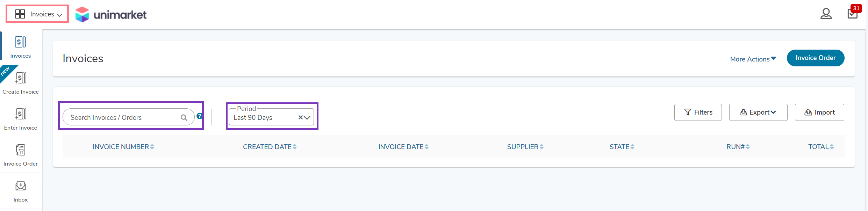
Task: Click the Invoice Order button
Action: 816,58
